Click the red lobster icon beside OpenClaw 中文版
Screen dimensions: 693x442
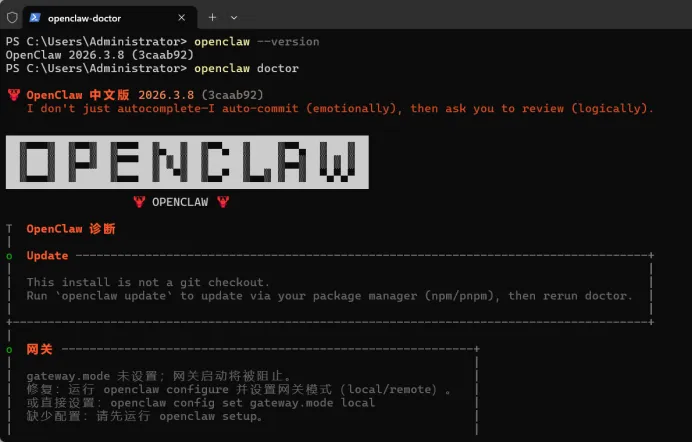coord(14,95)
